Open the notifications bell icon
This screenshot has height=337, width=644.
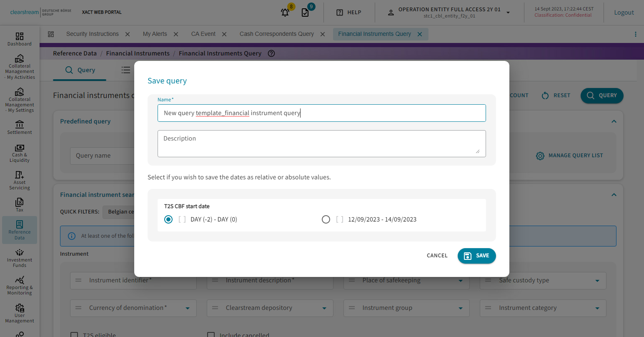point(286,13)
